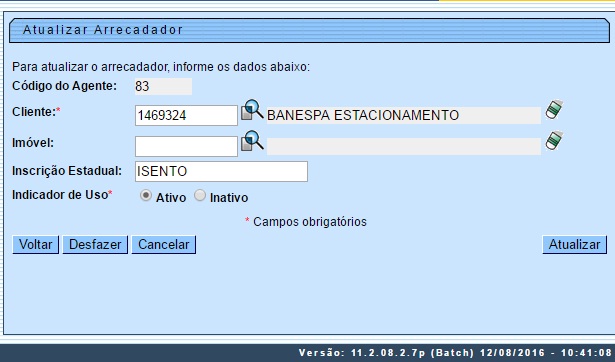Click the Inscrição Estadual label
This screenshot has width=615, height=362.
(x=67, y=171)
